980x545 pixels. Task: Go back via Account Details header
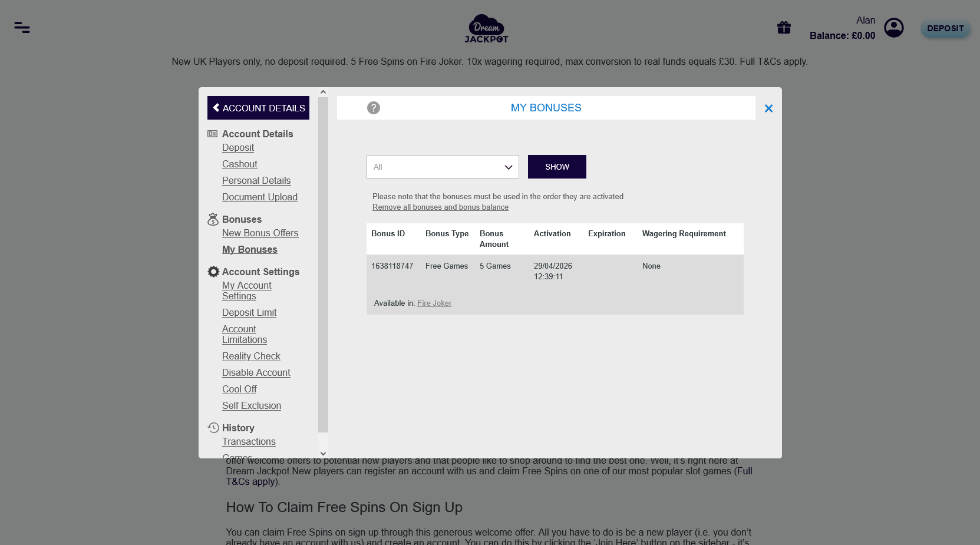click(x=258, y=108)
